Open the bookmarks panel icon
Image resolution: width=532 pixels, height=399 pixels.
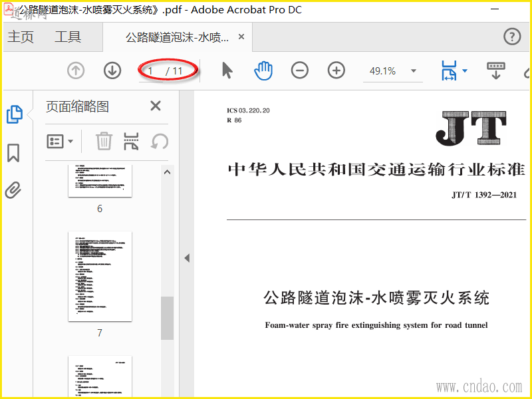coord(13,153)
